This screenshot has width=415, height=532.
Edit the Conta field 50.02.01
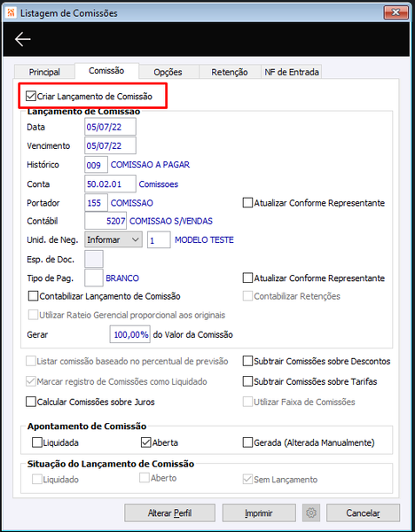[110, 184]
